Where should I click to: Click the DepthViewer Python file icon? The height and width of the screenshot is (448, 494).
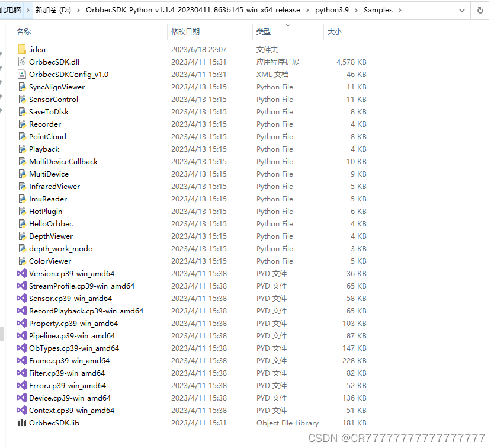(x=22, y=236)
